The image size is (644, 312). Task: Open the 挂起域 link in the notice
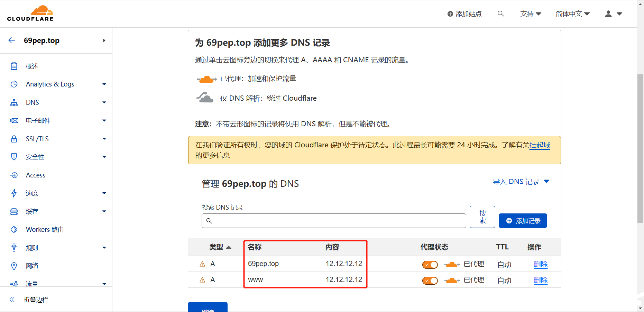click(540, 145)
